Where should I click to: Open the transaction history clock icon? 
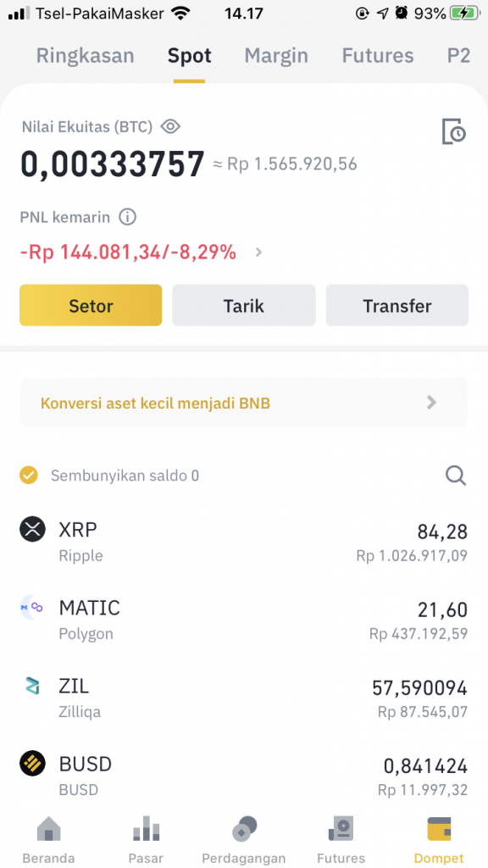tap(454, 131)
